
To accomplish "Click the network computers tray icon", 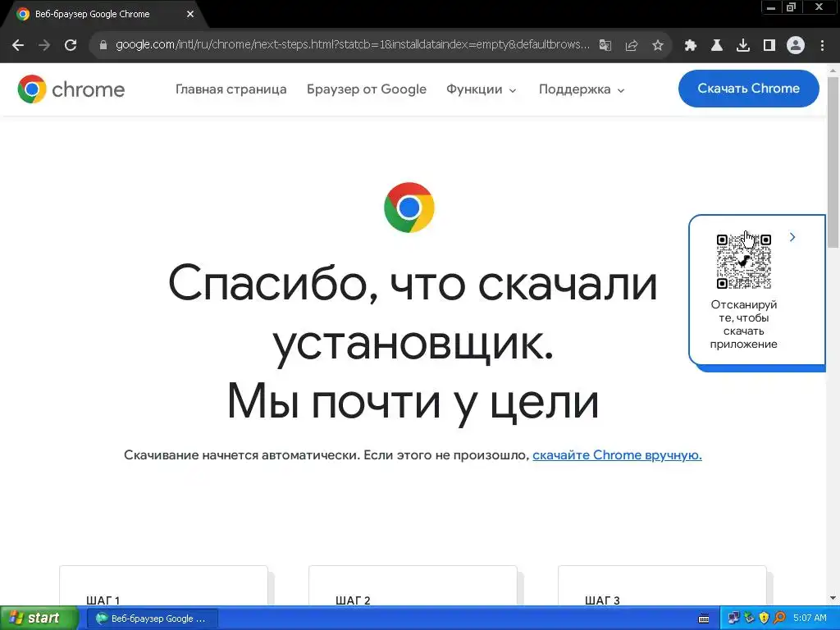I will [x=733, y=619].
